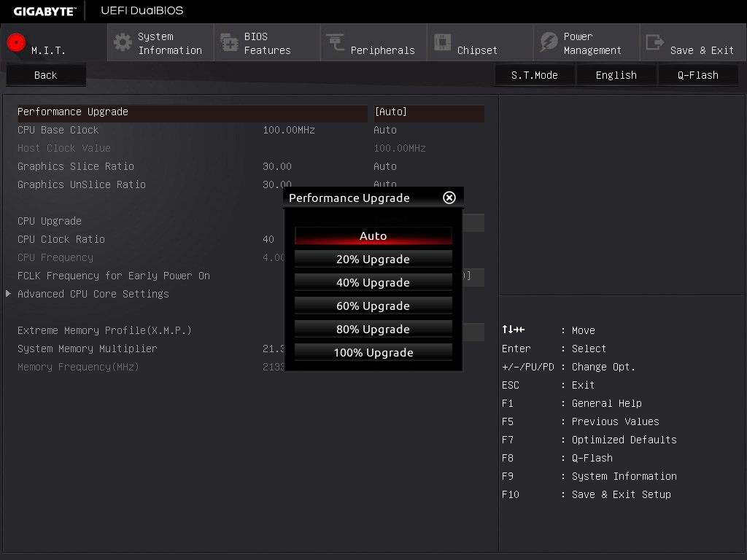The height and width of the screenshot is (560, 747).
Task: Click the F9 System Information hint
Action: (589, 476)
